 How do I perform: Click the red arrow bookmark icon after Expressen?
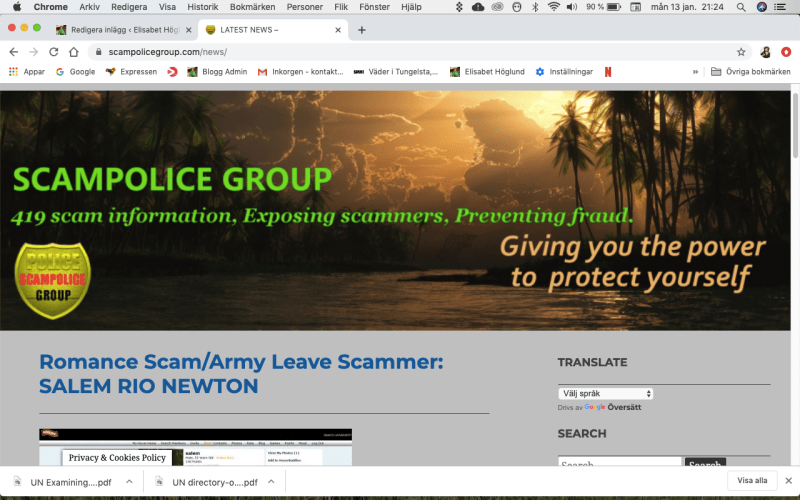[172, 72]
